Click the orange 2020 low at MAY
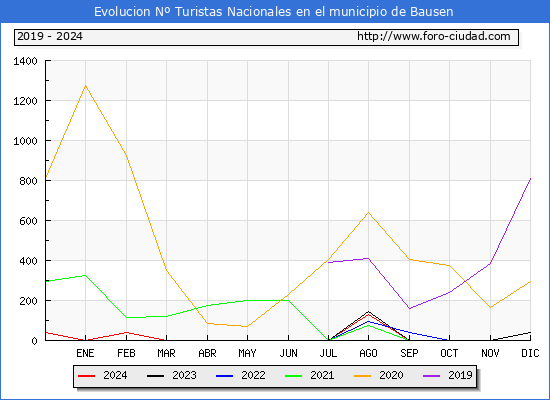550x400 pixels. tap(247, 326)
